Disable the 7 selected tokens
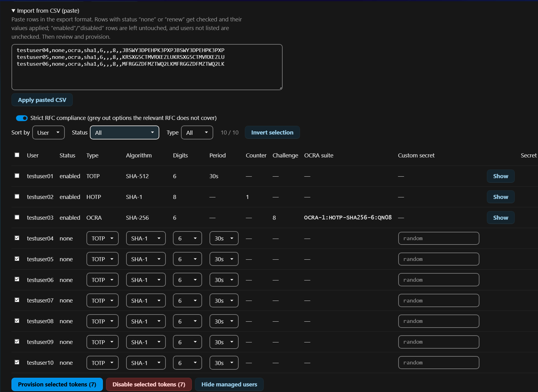 click(x=149, y=384)
